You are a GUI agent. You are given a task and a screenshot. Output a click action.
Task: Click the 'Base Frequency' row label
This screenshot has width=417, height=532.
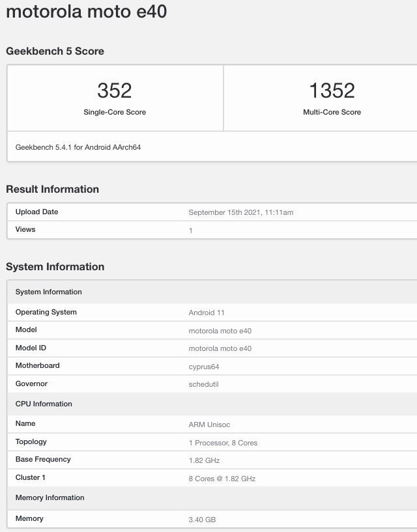[43, 459]
